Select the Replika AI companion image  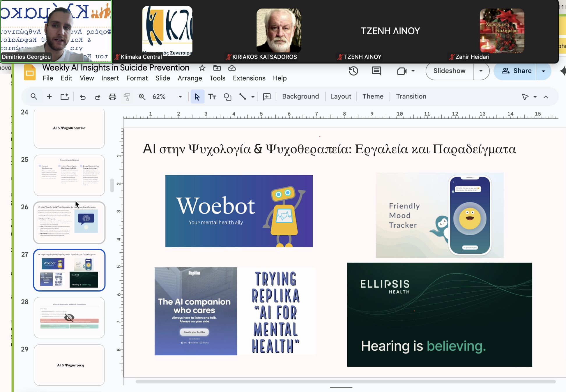click(x=196, y=311)
